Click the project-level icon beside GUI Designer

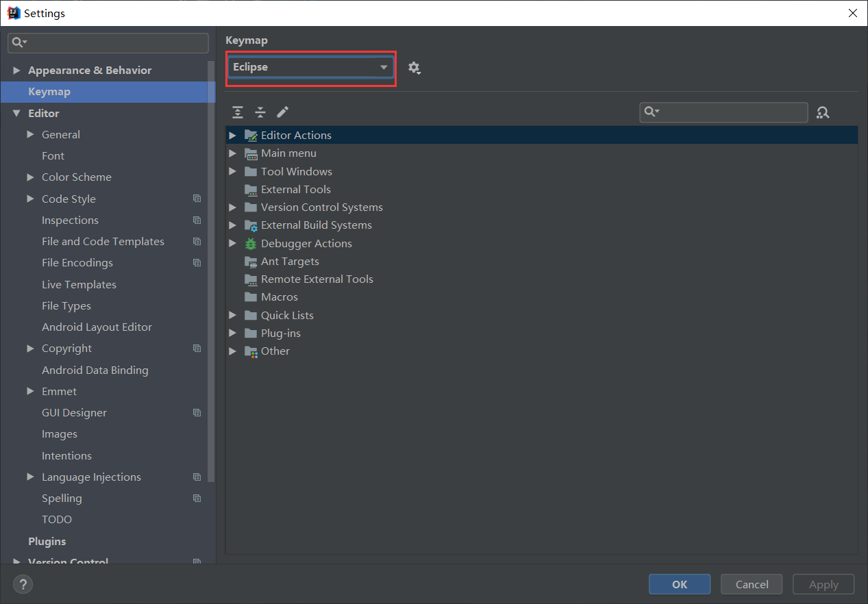[197, 413]
